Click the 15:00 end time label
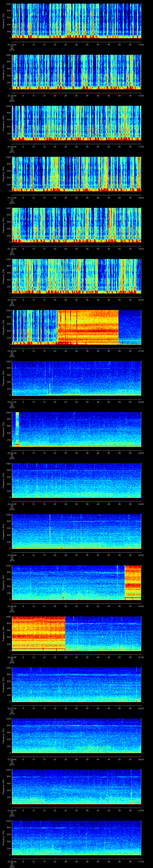153x868 pixels. click(x=141, y=44)
